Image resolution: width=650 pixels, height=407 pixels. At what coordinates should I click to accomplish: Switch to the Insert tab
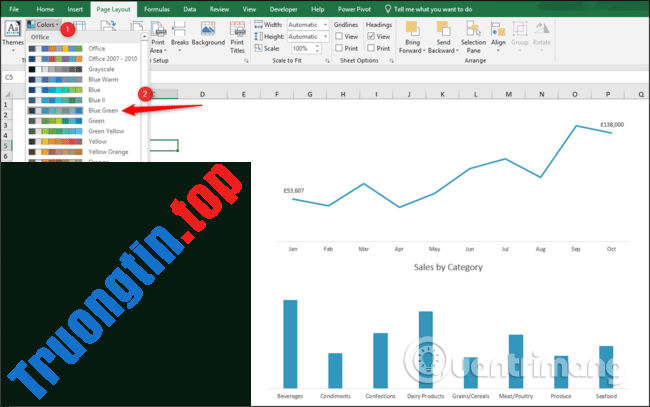(x=75, y=9)
